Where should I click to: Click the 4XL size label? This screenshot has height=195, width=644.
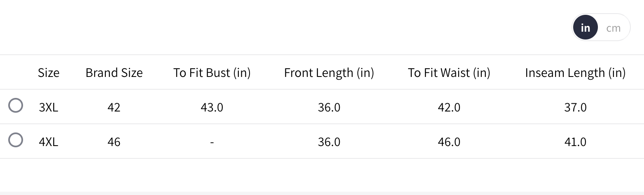(x=49, y=142)
